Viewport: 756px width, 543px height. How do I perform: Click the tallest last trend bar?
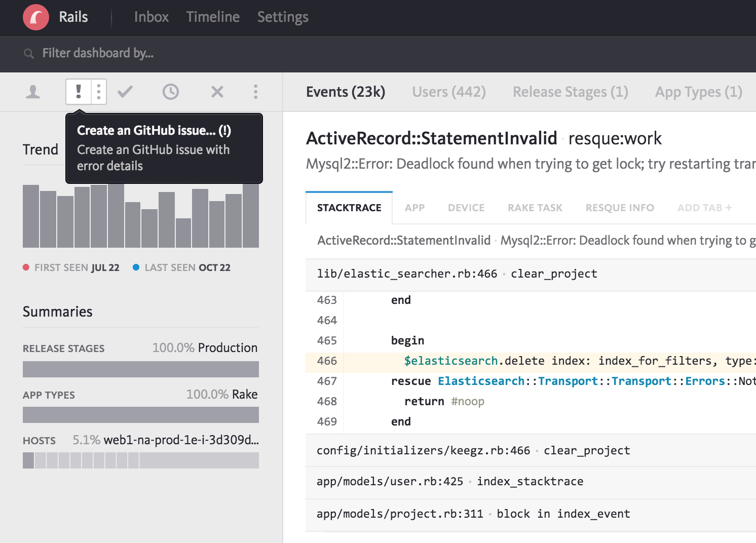coord(251,216)
